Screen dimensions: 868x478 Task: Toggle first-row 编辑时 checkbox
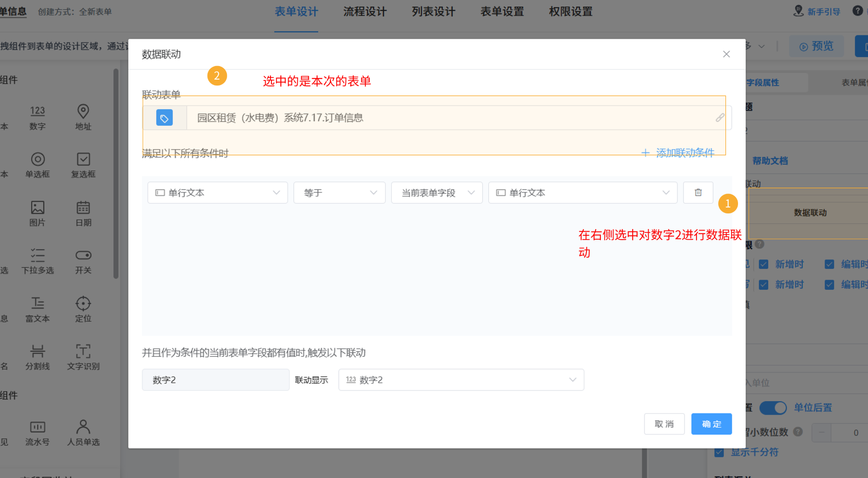(829, 264)
